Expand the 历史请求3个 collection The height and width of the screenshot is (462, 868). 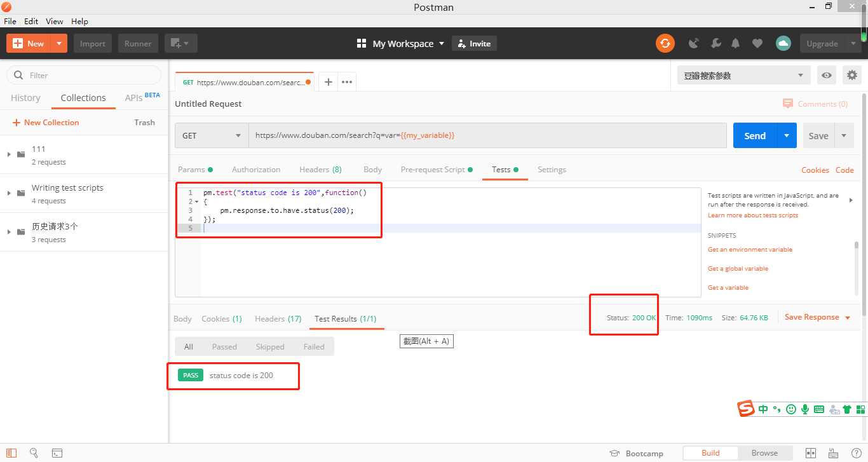pyautogui.click(x=9, y=232)
